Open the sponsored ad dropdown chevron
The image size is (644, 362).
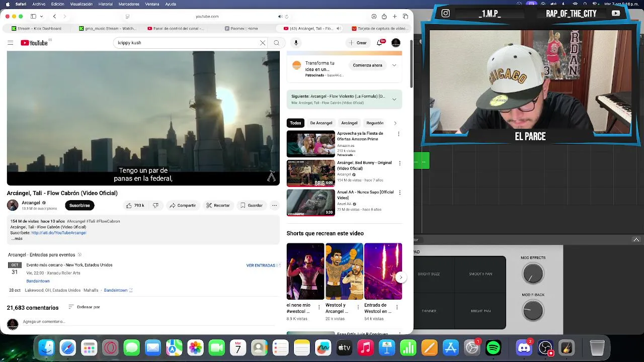click(394, 65)
